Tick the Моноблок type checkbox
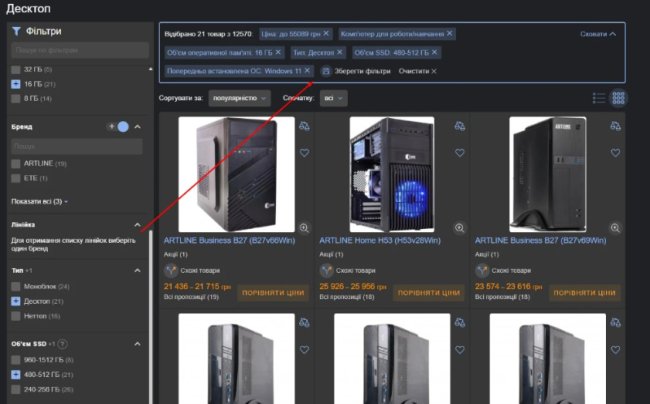650x404 pixels. point(16,286)
